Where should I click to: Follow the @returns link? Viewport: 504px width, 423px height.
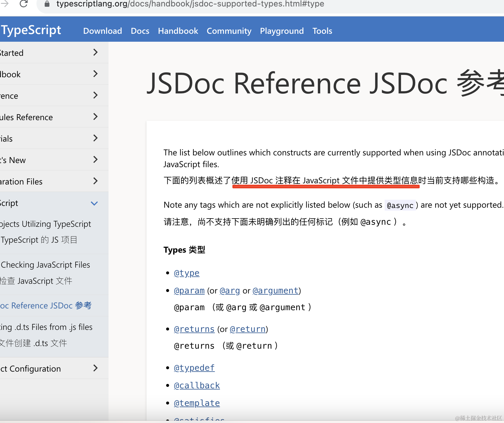(x=194, y=329)
